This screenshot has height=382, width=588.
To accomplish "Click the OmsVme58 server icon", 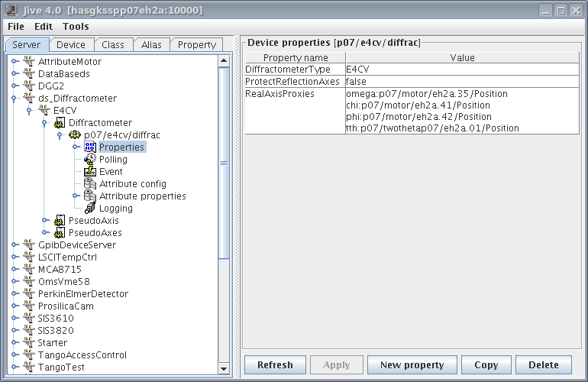I will (x=29, y=281).
